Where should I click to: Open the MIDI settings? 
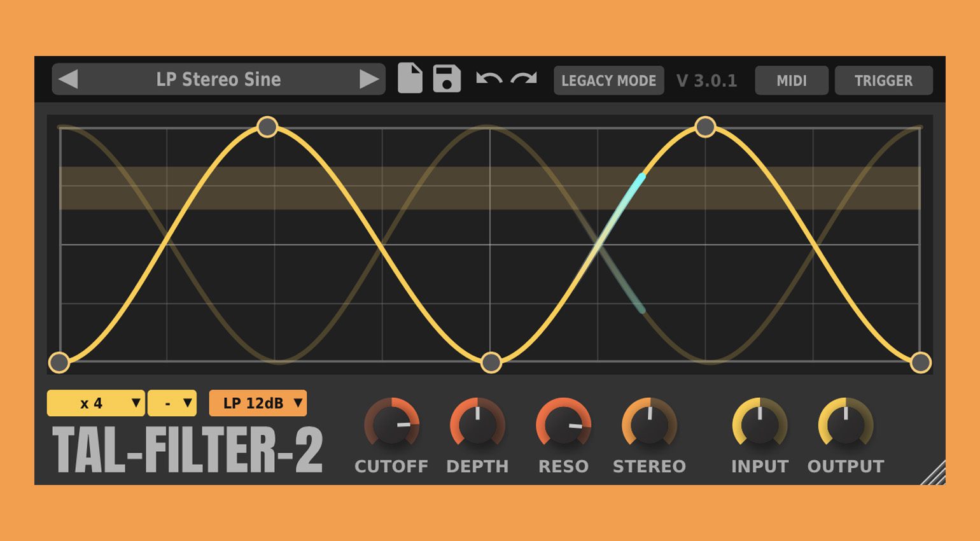(x=791, y=81)
